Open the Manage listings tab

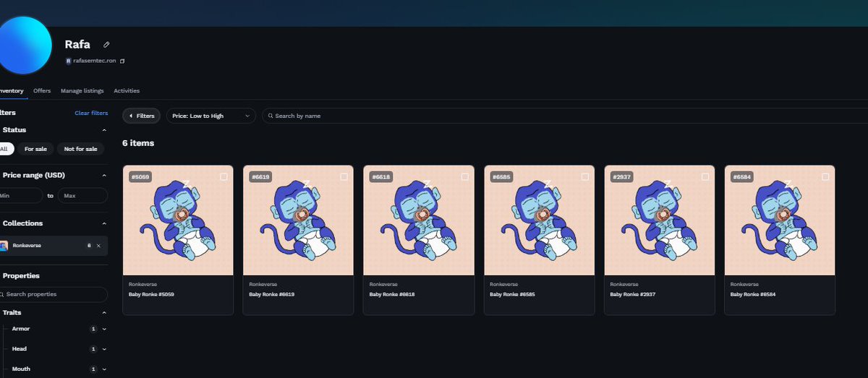click(82, 91)
